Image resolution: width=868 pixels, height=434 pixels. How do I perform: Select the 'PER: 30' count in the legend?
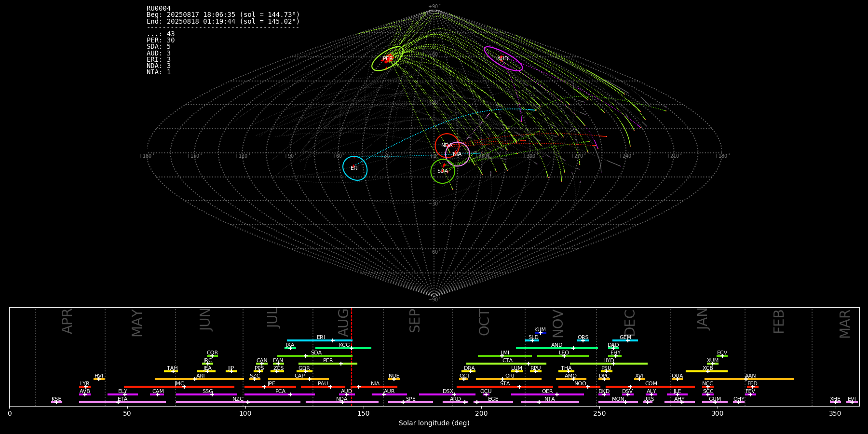[161, 41]
